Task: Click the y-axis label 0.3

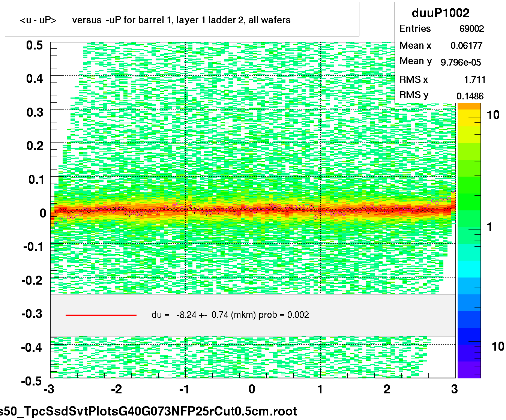Action: pos(35,112)
